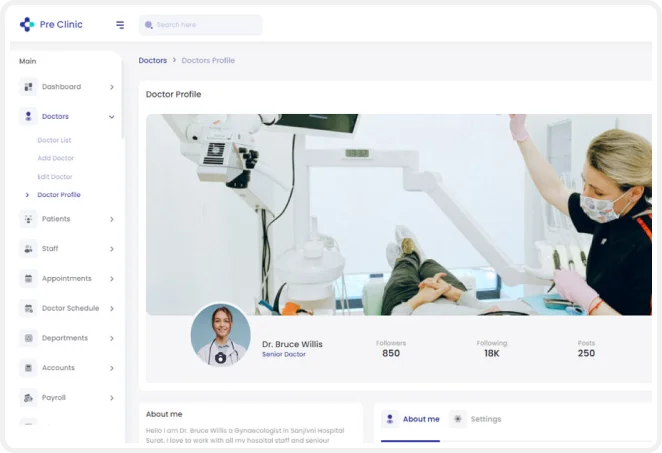Click the Appointments calendar icon
The image size is (662, 453).
point(28,279)
